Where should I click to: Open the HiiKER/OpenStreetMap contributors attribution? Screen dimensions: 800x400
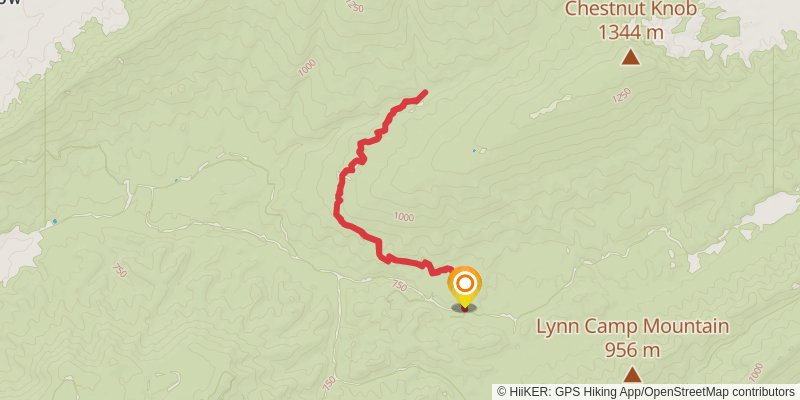(x=646, y=392)
